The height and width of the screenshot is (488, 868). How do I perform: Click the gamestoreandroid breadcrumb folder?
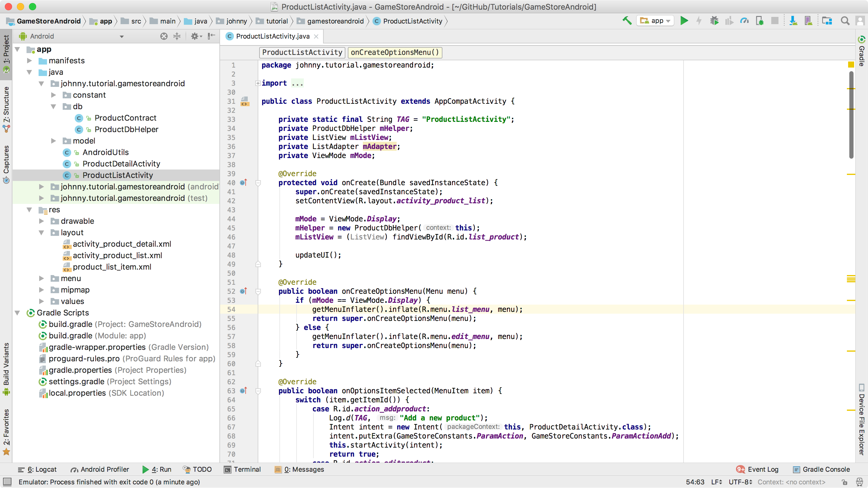(331, 21)
